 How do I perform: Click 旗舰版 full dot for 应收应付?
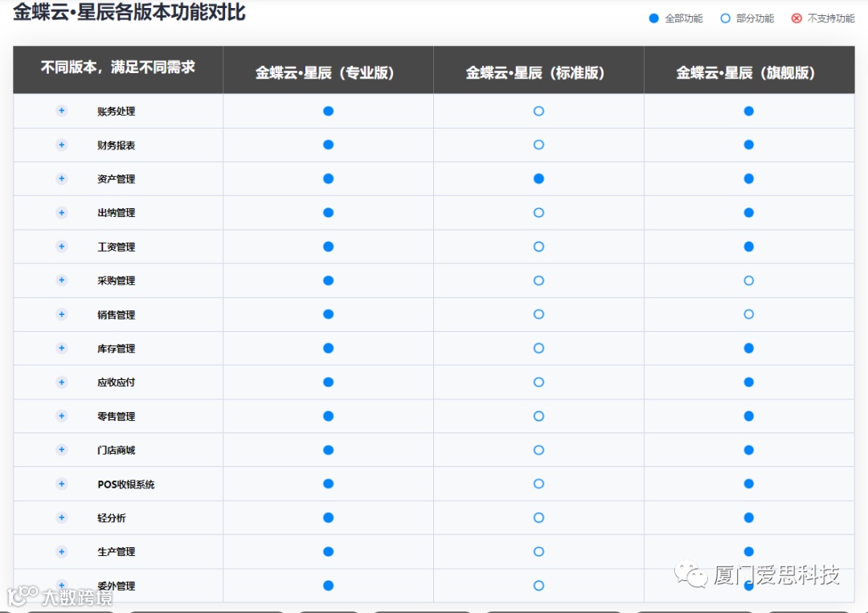pyautogui.click(x=749, y=382)
